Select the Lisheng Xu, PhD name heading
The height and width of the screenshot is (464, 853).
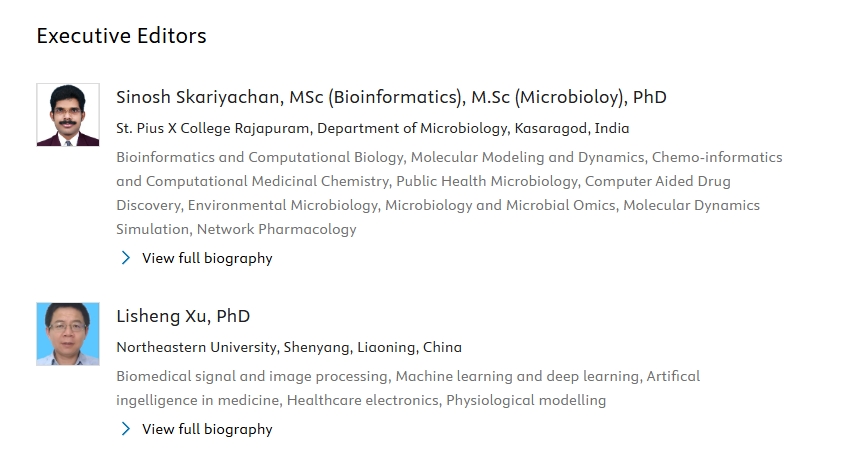[x=183, y=316]
